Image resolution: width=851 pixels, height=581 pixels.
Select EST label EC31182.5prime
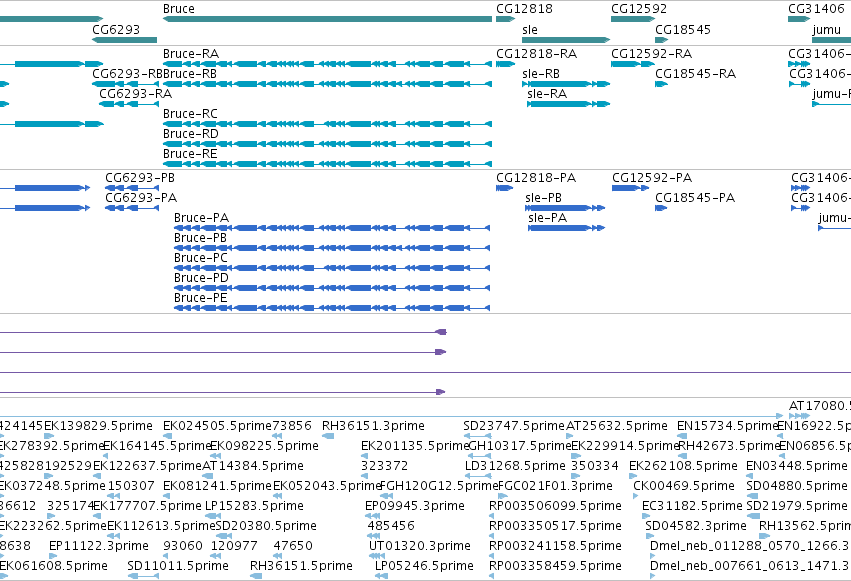tap(692, 506)
